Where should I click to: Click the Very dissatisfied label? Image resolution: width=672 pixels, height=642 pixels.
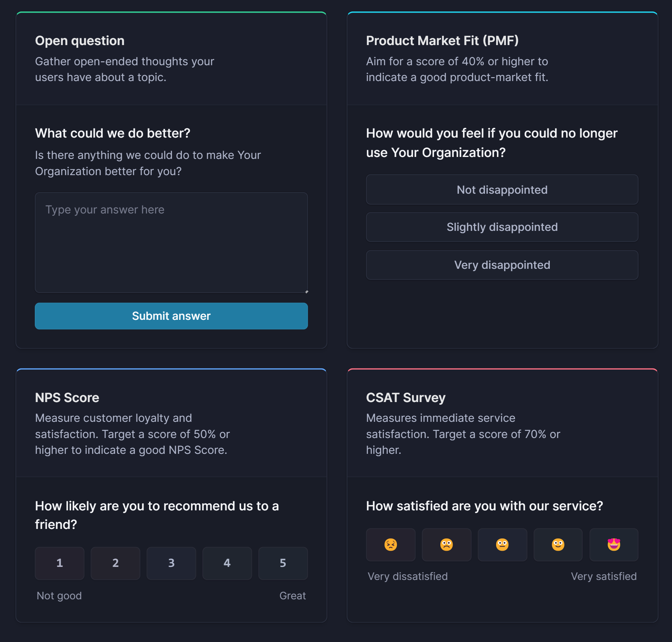[408, 576]
